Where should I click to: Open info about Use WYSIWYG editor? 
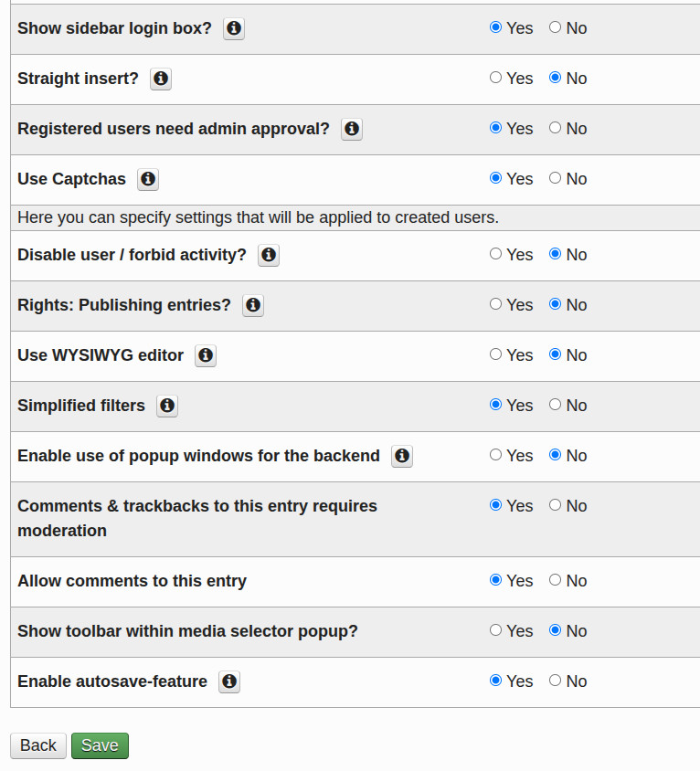pyautogui.click(x=205, y=355)
